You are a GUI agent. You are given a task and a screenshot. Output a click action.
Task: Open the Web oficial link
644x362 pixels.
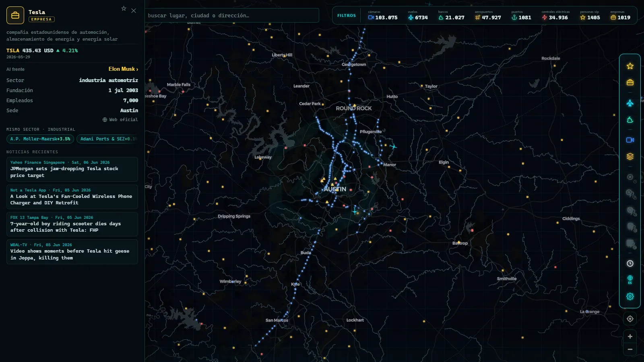(120, 120)
